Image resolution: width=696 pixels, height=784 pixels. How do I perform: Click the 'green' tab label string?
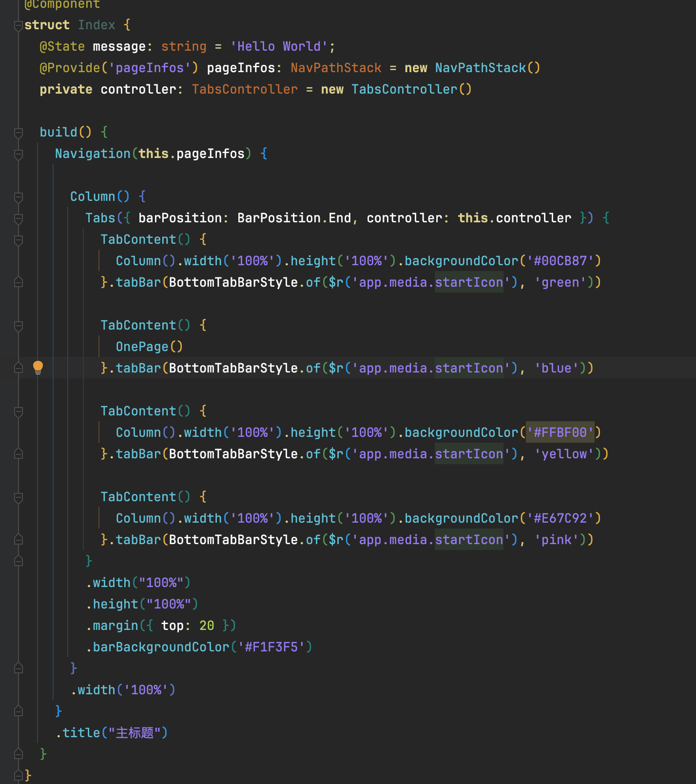(x=561, y=282)
